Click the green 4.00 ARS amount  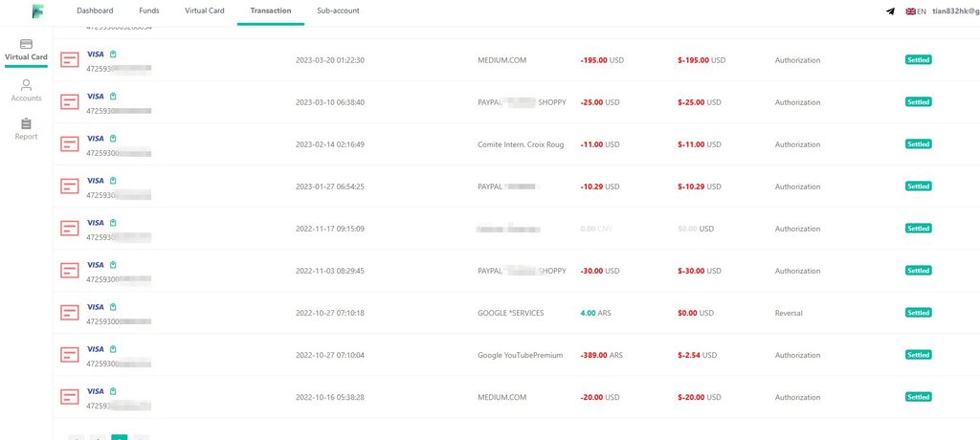click(595, 313)
